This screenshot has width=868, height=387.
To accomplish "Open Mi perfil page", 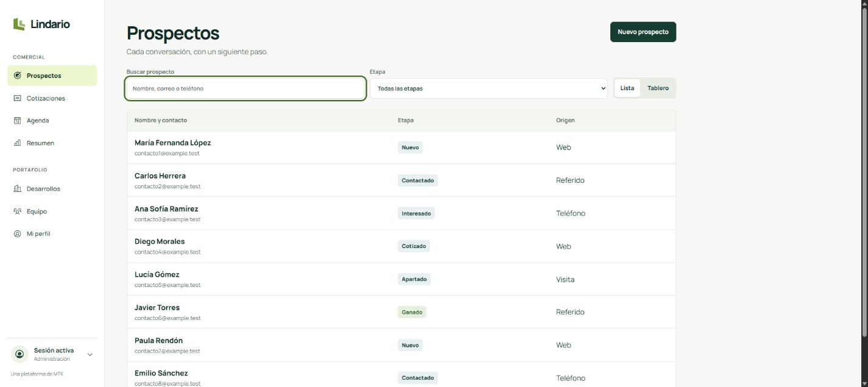I will [52, 234].
